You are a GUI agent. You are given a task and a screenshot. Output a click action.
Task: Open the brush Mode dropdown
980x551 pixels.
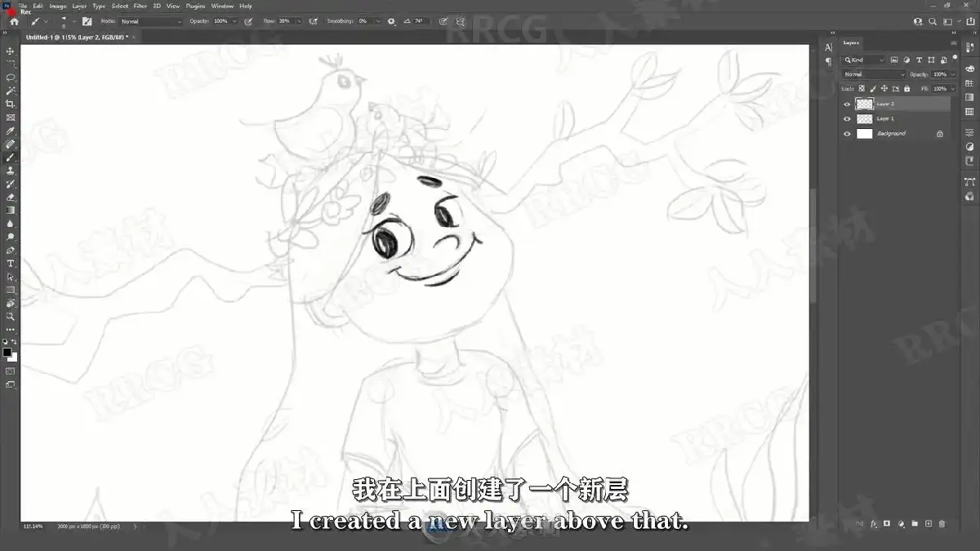coord(151,21)
